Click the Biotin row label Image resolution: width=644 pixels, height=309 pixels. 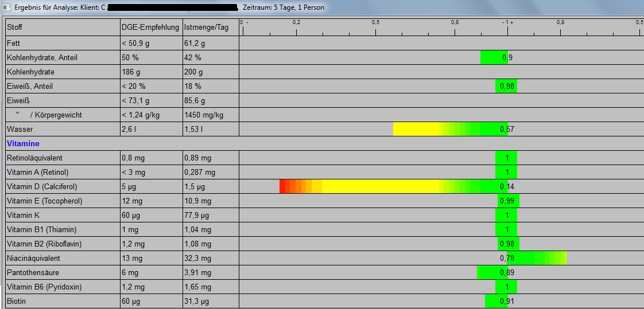pos(17,301)
